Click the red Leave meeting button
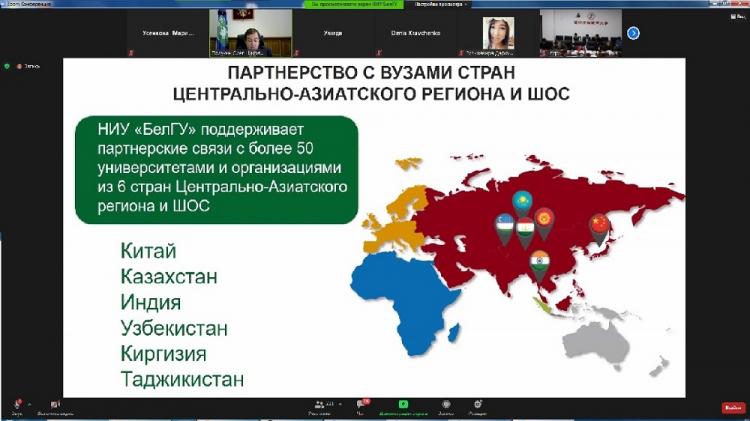Viewport: 750px width, 421px height. pos(732,407)
